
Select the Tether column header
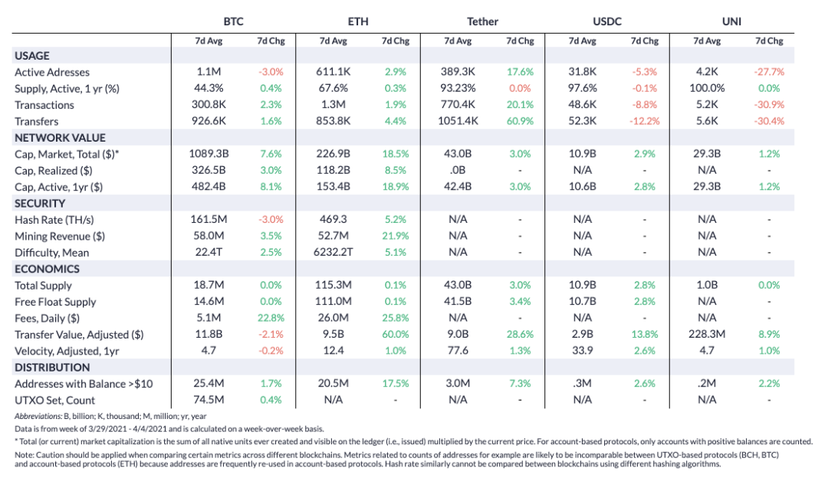pyautogui.click(x=483, y=21)
